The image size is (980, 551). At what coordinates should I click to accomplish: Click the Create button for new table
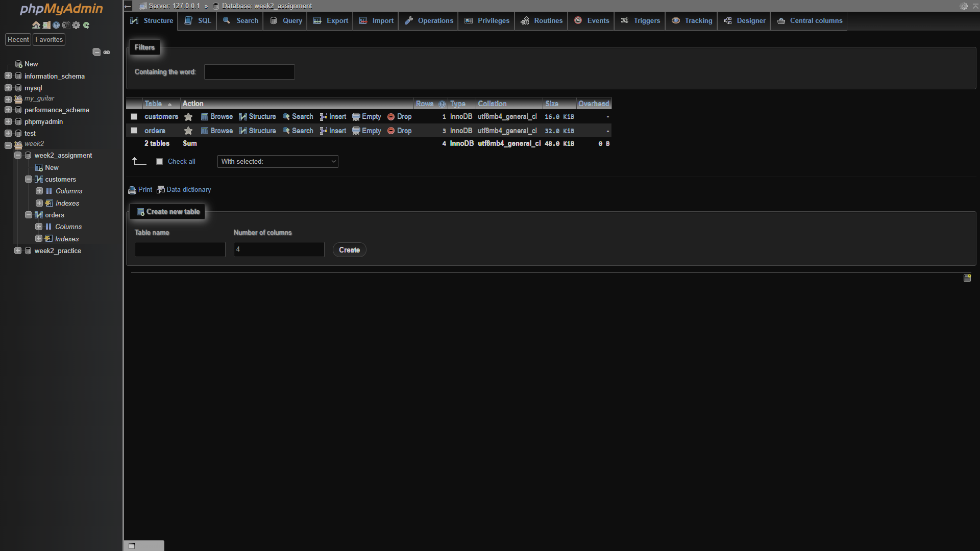pos(349,250)
